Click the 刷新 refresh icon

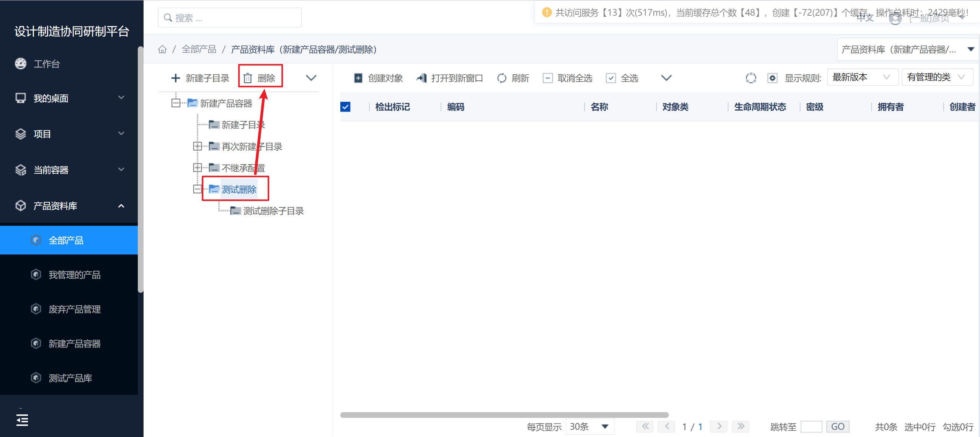click(501, 78)
